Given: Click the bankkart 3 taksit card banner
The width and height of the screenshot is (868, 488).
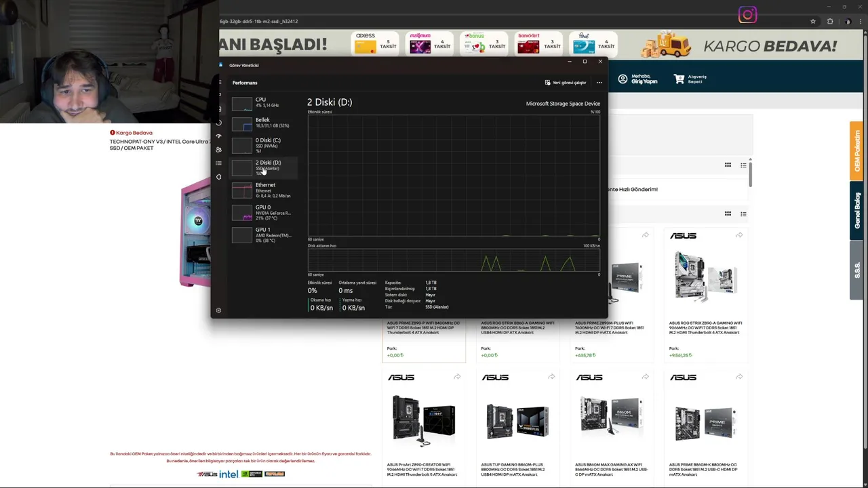Looking at the screenshot, I should click(x=539, y=43).
